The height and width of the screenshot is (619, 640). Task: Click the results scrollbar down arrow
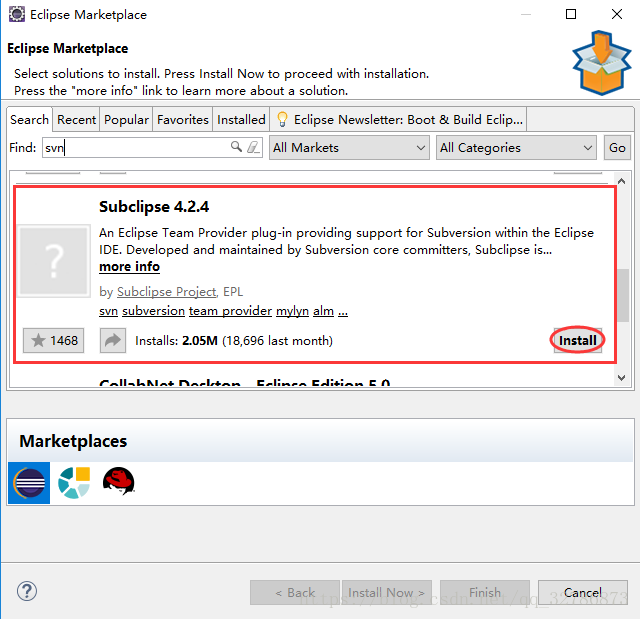tap(621, 378)
